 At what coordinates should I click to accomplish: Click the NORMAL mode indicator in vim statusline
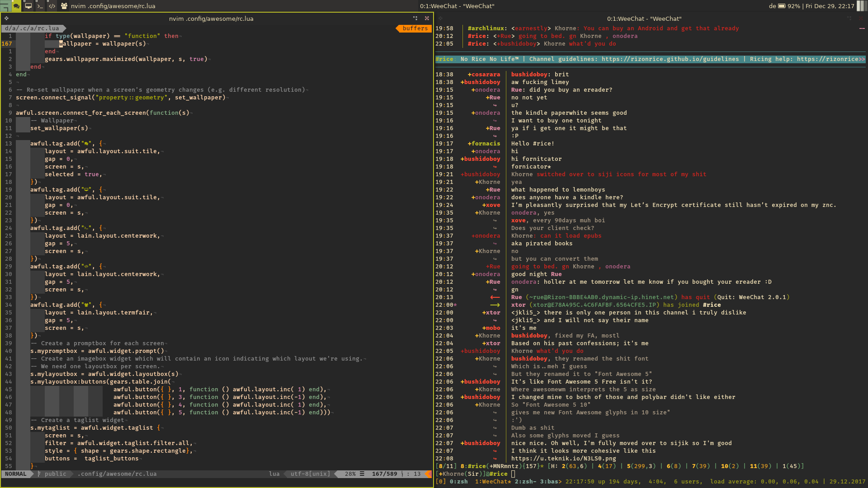(x=16, y=474)
